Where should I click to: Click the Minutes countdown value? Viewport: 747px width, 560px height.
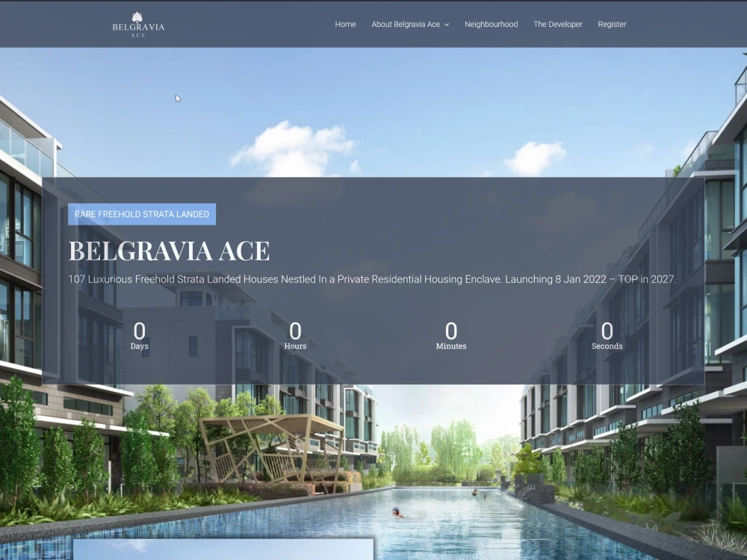tap(451, 331)
